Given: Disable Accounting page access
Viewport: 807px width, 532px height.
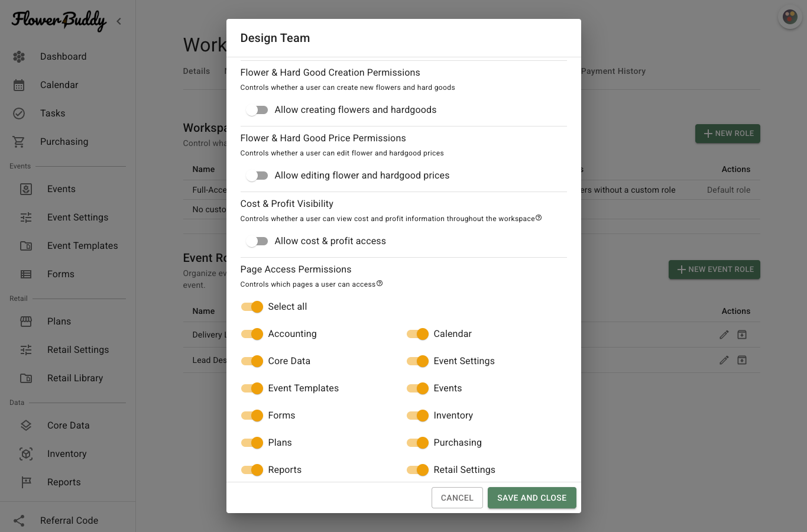Looking at the screenshot, I should click(252, 334).
